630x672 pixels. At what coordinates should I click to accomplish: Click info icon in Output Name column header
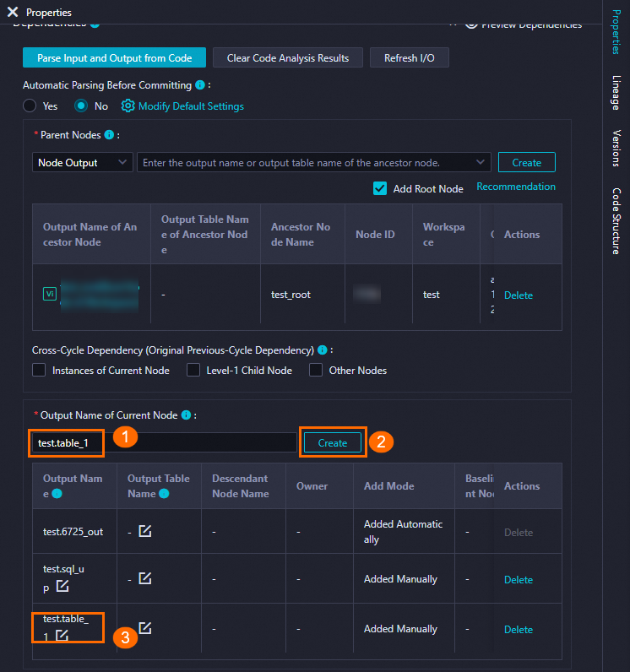pyautogui.click(x=57, y=494)
